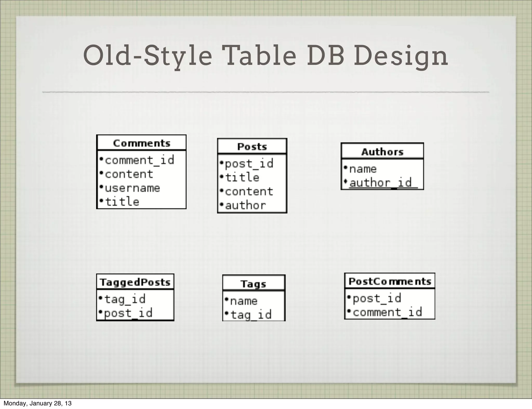Select tag_id field in TaggedPosts table
532x409 pixels.
click(x=125, y=299)
